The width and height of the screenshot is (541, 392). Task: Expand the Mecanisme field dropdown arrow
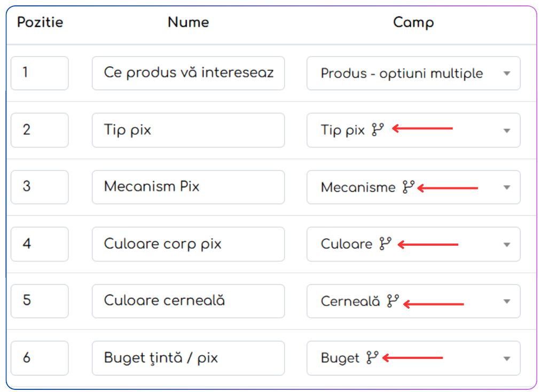(507, 187)
